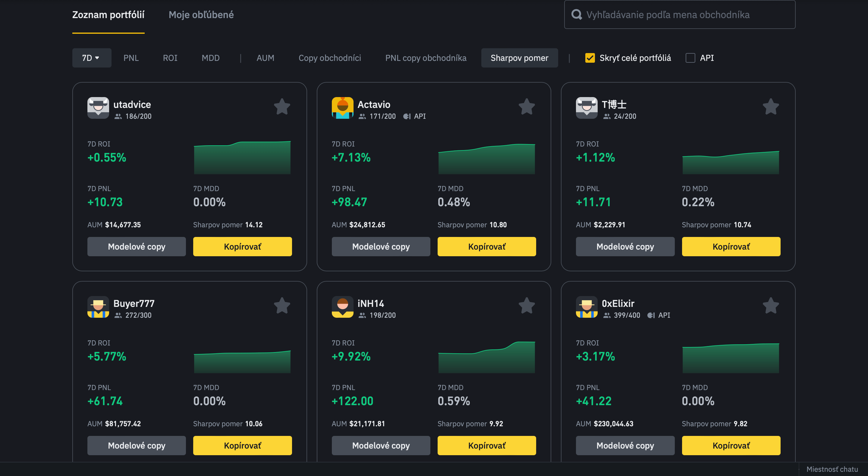This screenshot has width=868, height=476.
Task: Enable the API checkbox filter
Action: (x=690, y=58)
